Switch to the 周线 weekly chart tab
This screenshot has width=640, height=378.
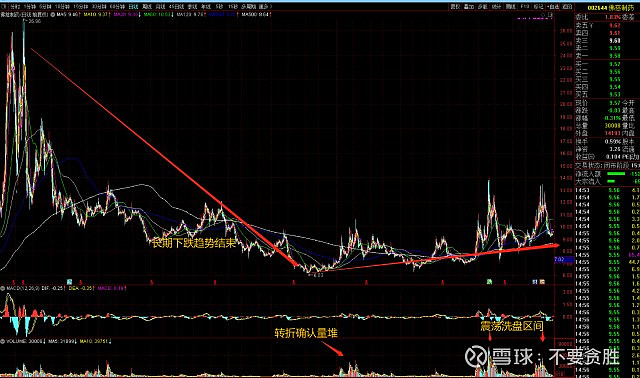pos(147,7)
